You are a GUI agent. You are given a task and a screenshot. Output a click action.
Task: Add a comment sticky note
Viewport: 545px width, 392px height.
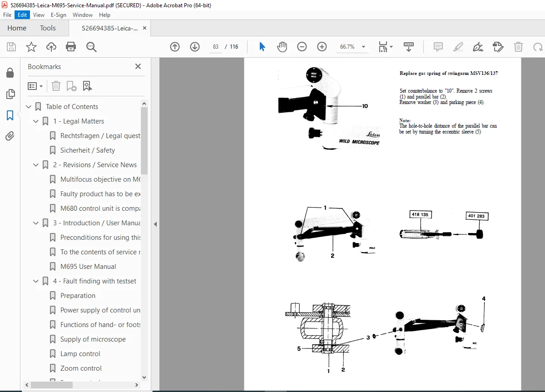[x=438, y=47]
